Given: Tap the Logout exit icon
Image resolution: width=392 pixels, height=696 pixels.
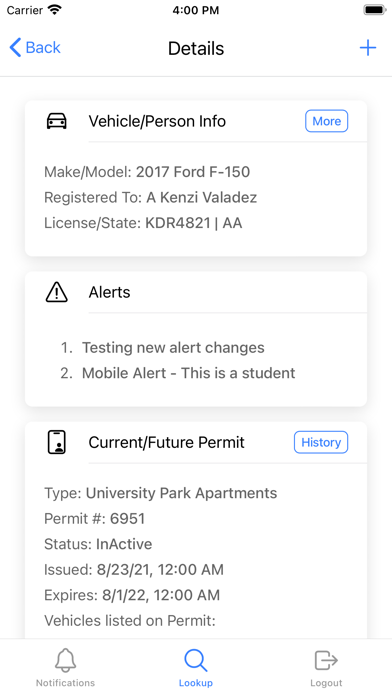Looking at the screenshot, I should click(326, 660).
